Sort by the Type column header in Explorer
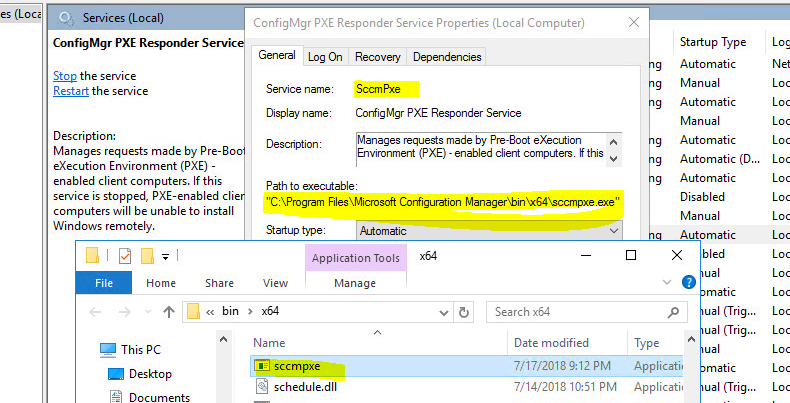 (x=647, y=344)
